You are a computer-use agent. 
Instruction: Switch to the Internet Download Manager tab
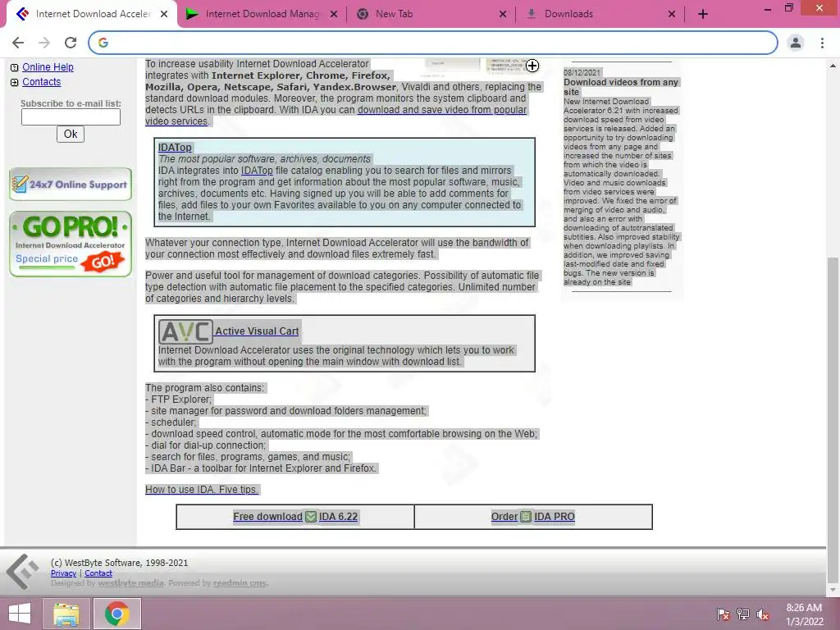point(261,14)
